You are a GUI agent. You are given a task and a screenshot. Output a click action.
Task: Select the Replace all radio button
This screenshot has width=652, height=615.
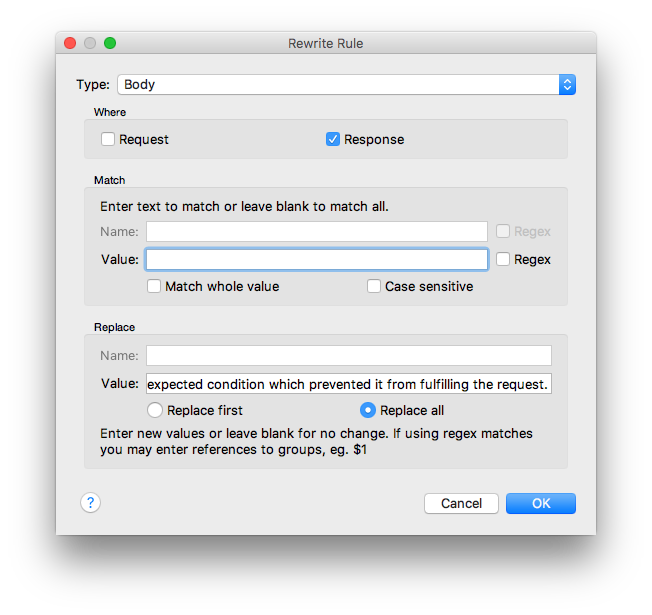coord(368,410)
